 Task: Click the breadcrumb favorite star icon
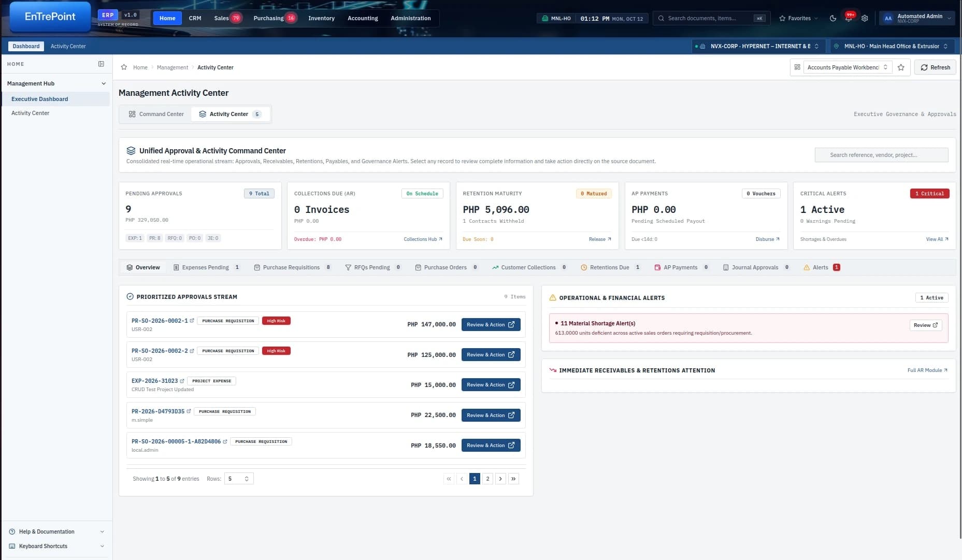click(124, 67)
